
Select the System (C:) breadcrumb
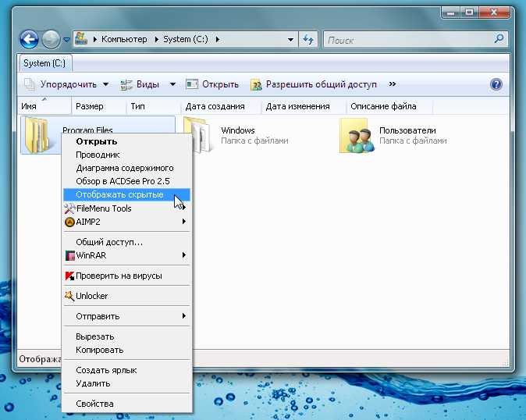186,39
